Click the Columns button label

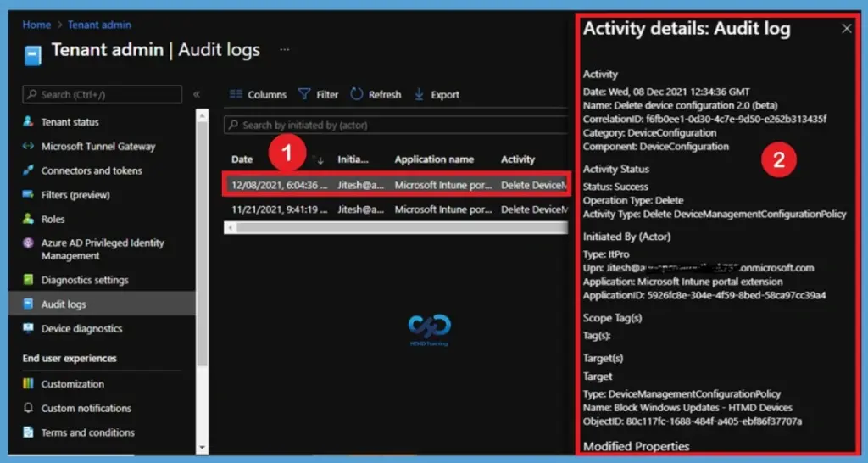[267, 95]
